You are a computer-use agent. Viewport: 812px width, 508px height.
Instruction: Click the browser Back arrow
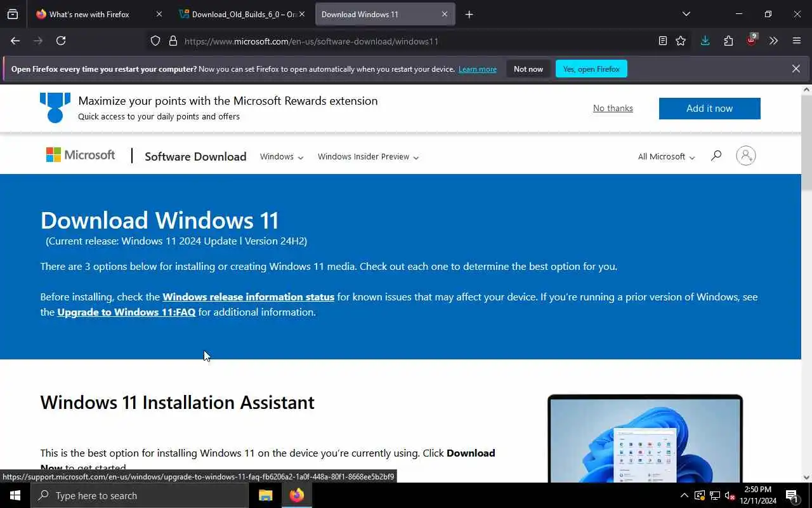pos(15,41)
